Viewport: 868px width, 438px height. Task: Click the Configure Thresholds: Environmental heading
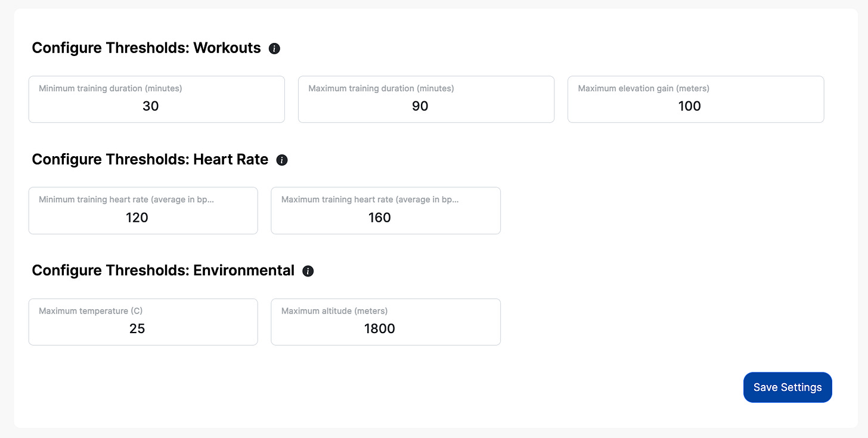163,270
